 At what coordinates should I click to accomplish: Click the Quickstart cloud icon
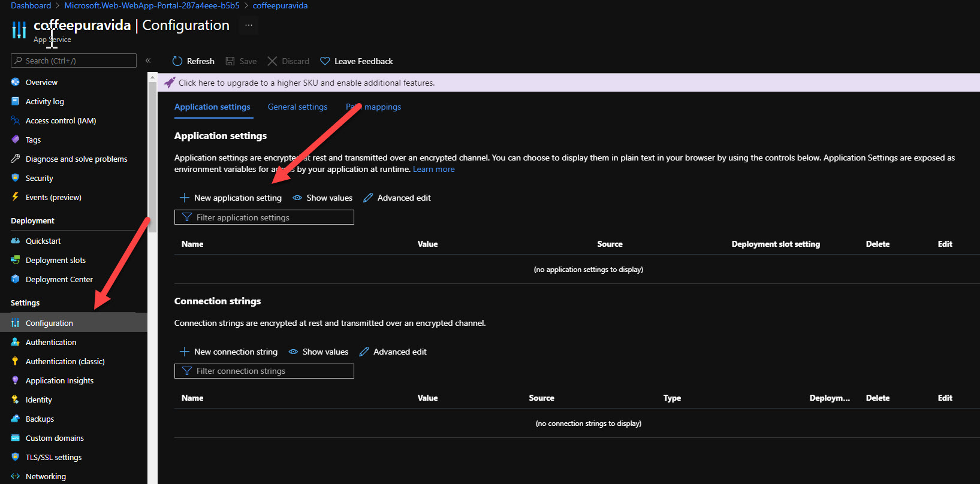pos(16,241)
